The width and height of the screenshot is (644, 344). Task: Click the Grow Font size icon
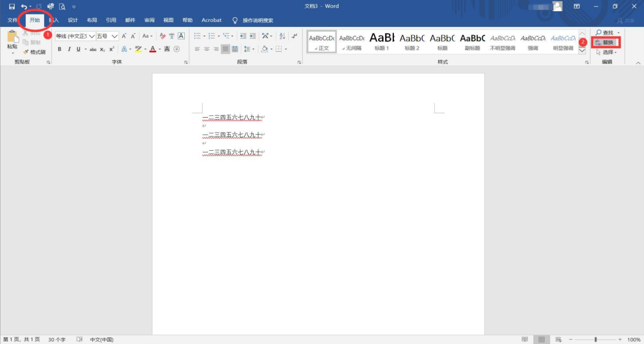tap(124, 36)
